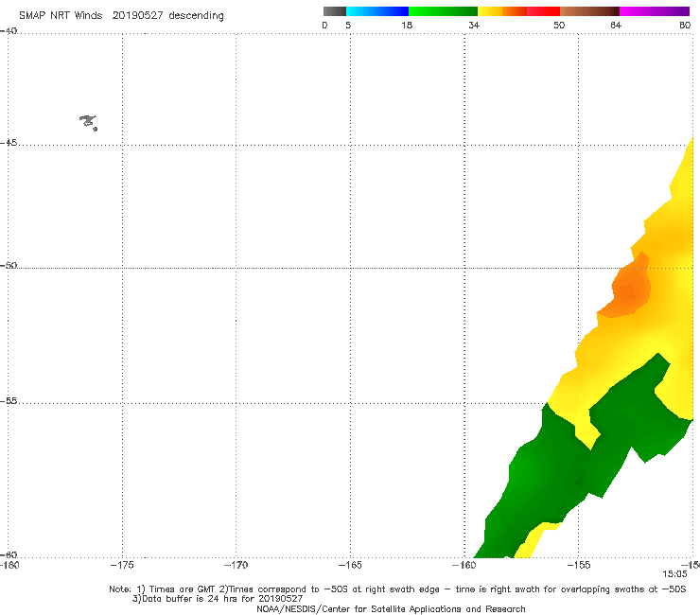
Task: Click the colorbar label '64'
Action: pyautogui.click(x=616, y=25)
